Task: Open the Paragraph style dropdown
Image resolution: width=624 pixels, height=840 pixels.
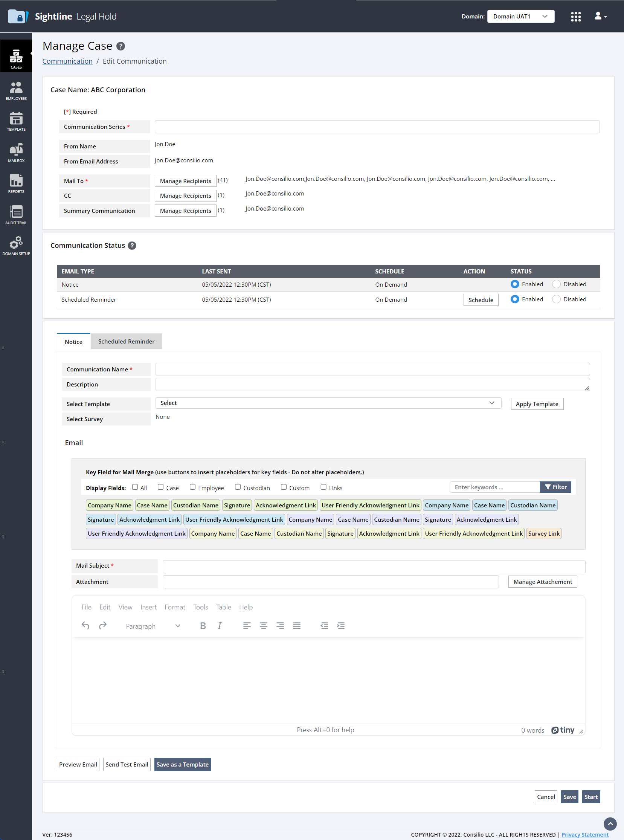Action: coord(153,626)
